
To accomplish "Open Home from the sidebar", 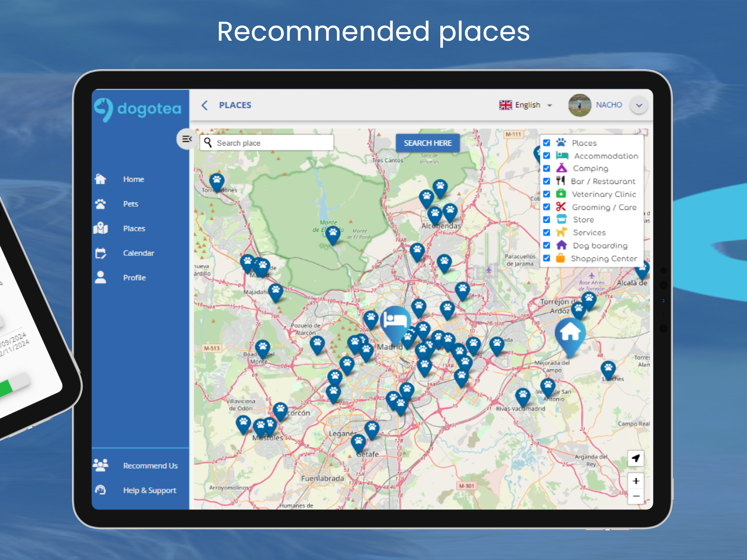I will point(133,179).
